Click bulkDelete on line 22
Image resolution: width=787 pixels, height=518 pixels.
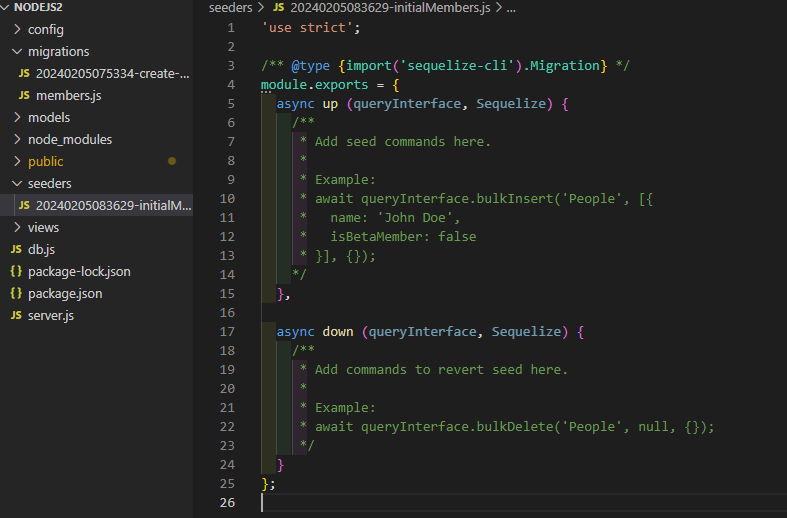click(514, 427)
